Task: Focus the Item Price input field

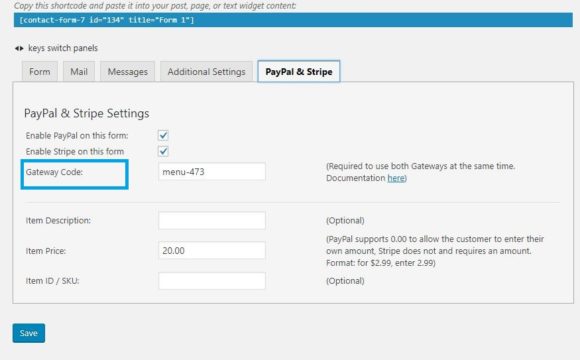Action: (x=212, y=250)
